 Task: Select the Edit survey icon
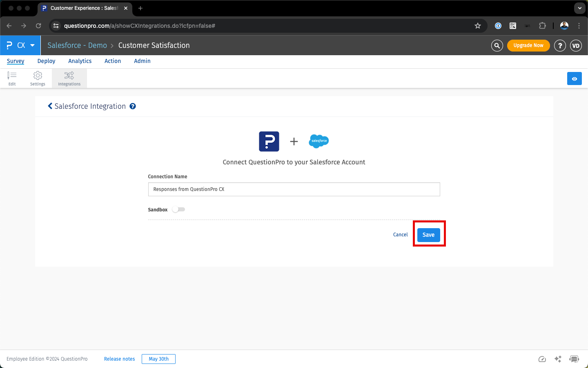(x=12, y=78)
